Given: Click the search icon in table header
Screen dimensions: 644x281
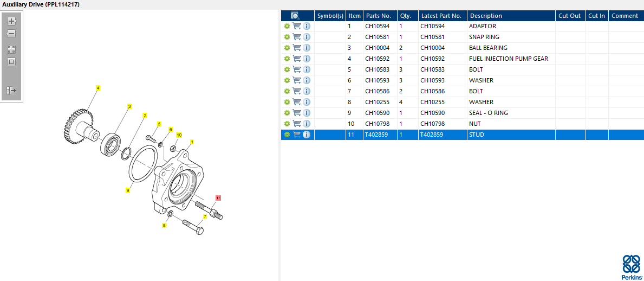Looking at the screenshot, I should click(295, 16).
